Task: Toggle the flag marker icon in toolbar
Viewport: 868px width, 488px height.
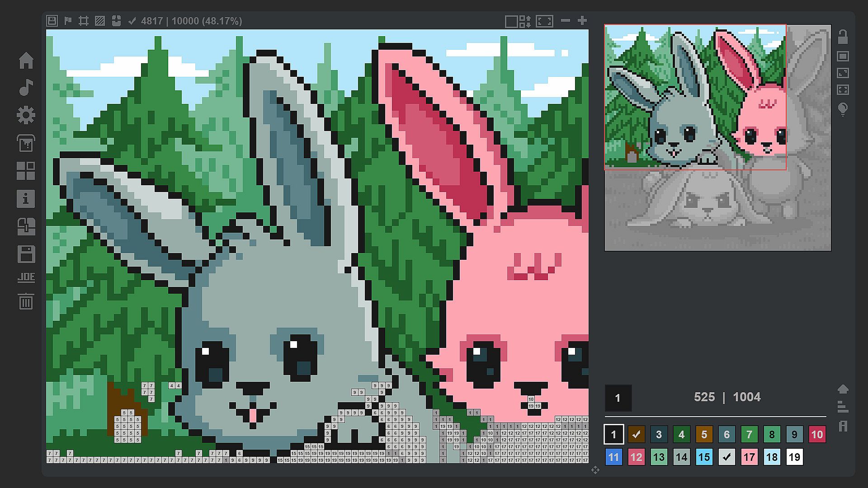Action: (x=68, y=21)
